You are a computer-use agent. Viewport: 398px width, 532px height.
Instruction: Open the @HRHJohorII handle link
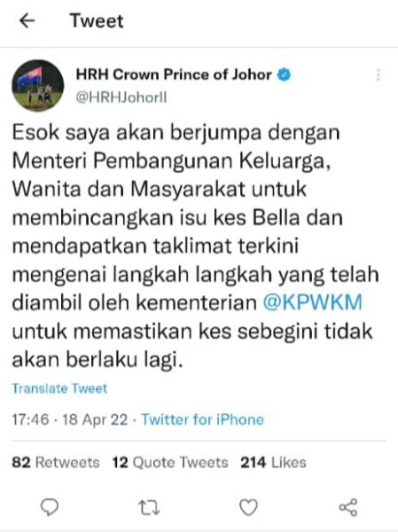(x=121, y=98)
